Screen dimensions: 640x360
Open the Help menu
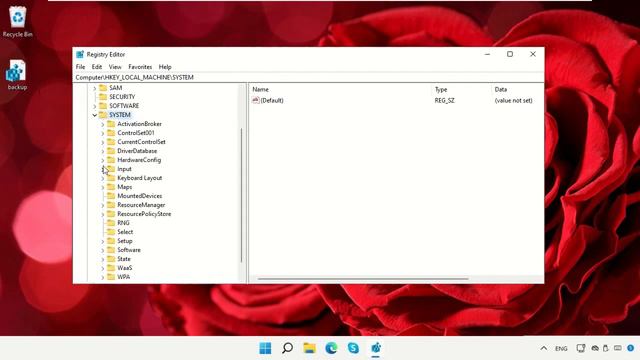(x=165, y=67)
